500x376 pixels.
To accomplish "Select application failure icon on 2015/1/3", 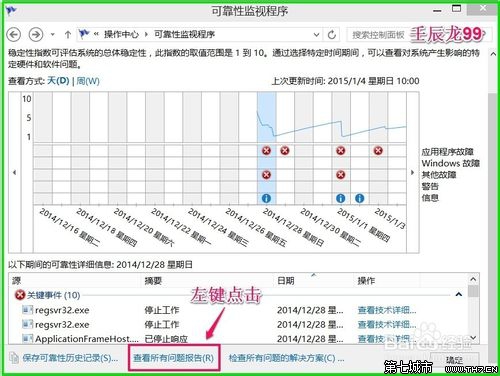I will tap(378, 151).
